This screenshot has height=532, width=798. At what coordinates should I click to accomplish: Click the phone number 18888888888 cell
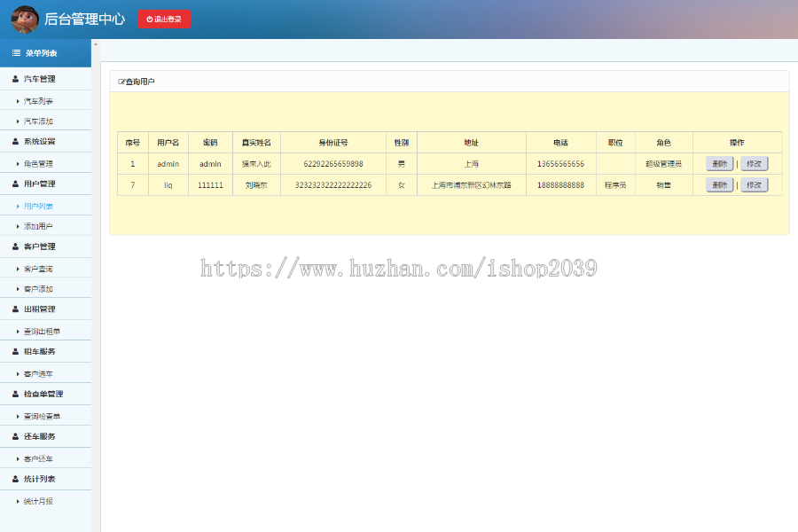[x=561, y=185]
